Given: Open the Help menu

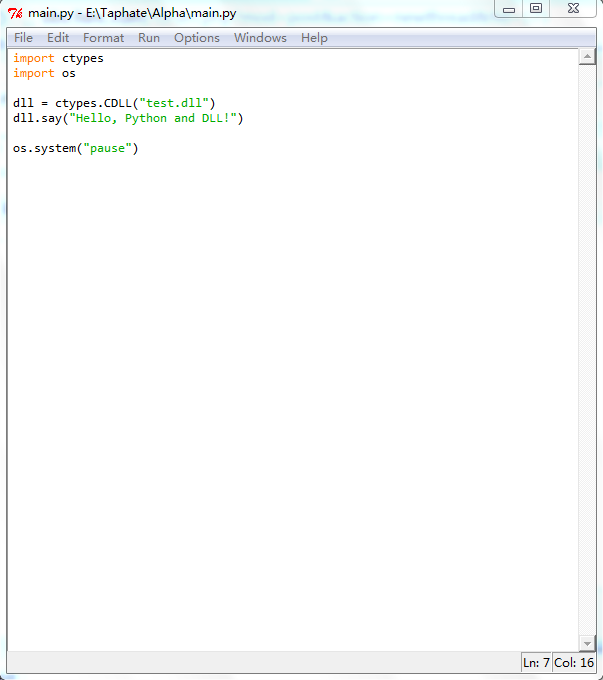Looking at the screenshot, I should pos(314,38).
